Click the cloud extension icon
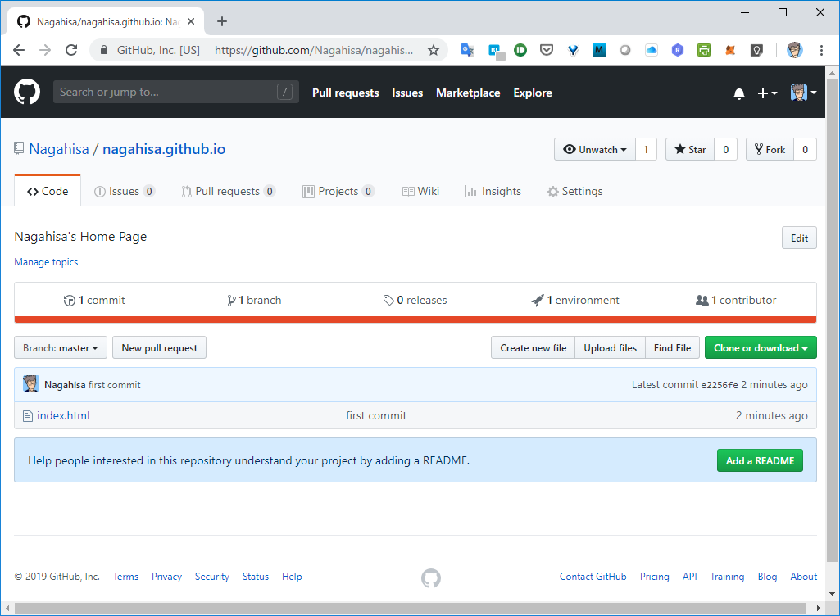Screen dimensions: 840x616 point(651,50)
